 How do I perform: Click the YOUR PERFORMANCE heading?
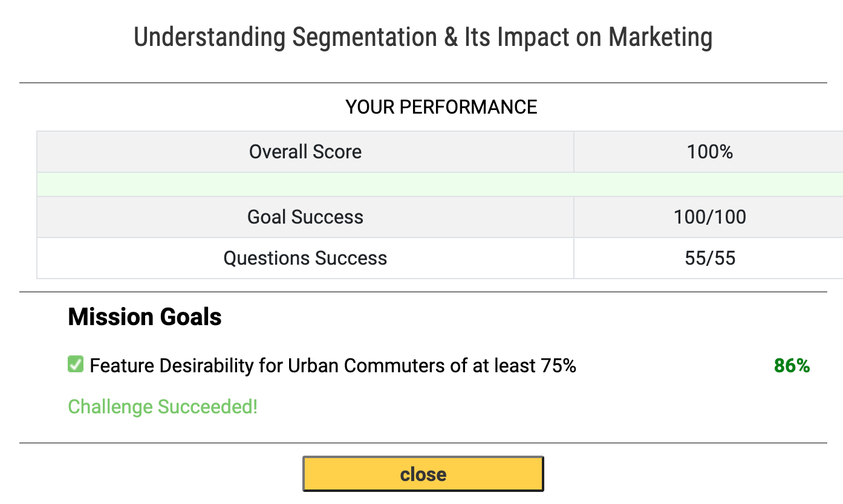(441, 107)
